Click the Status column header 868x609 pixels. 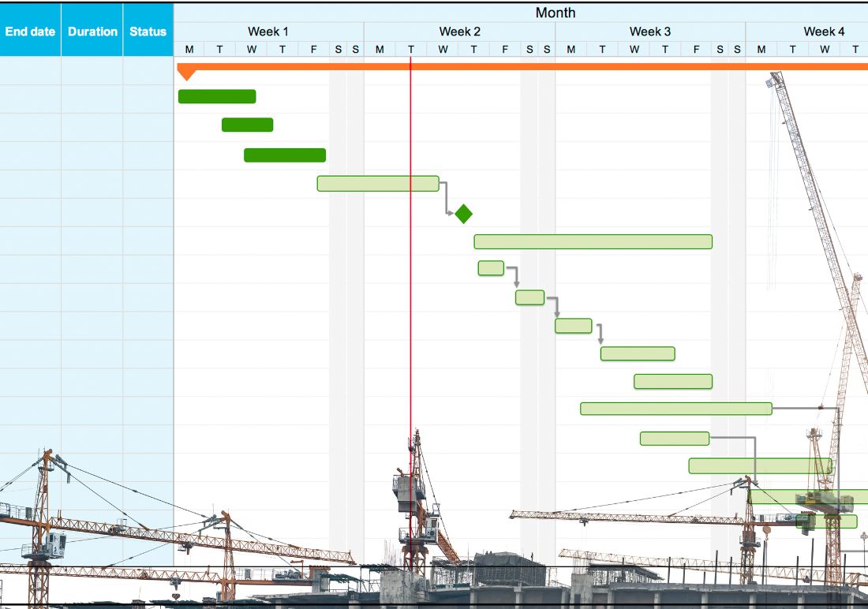pos(148,30)
